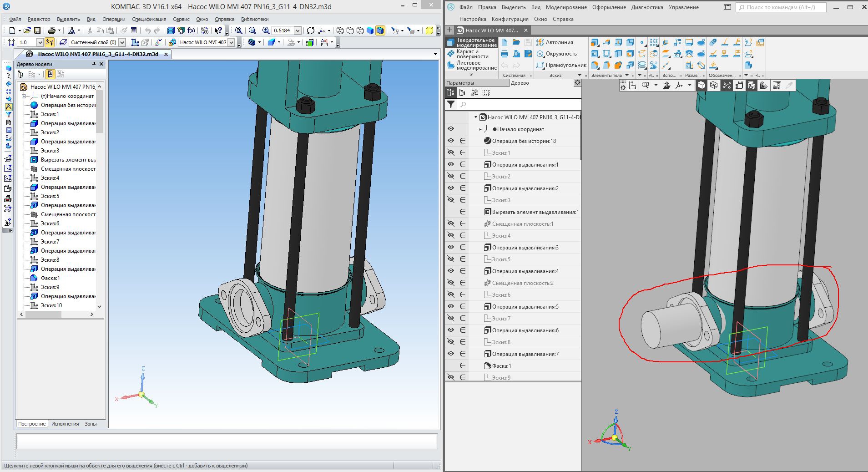Switch to the Параметры tab
Viewport: 868px width, 472px height.
click(x=460, y=83)
